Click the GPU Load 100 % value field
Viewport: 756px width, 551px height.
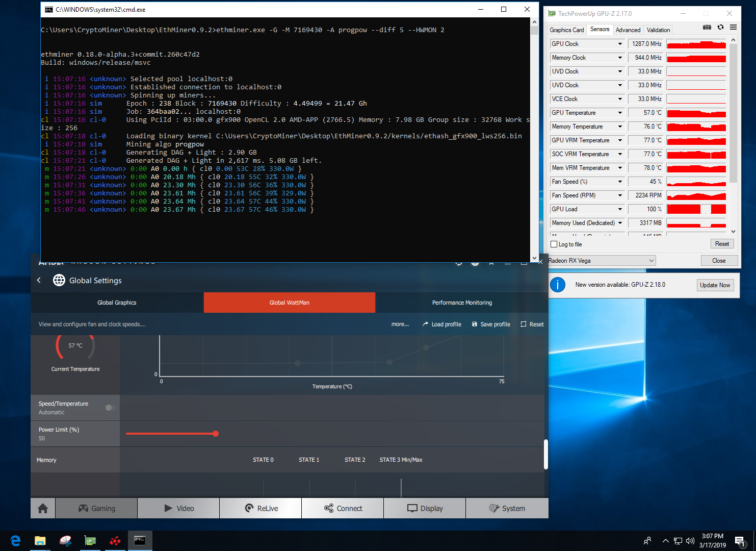[x=645, y=209]
